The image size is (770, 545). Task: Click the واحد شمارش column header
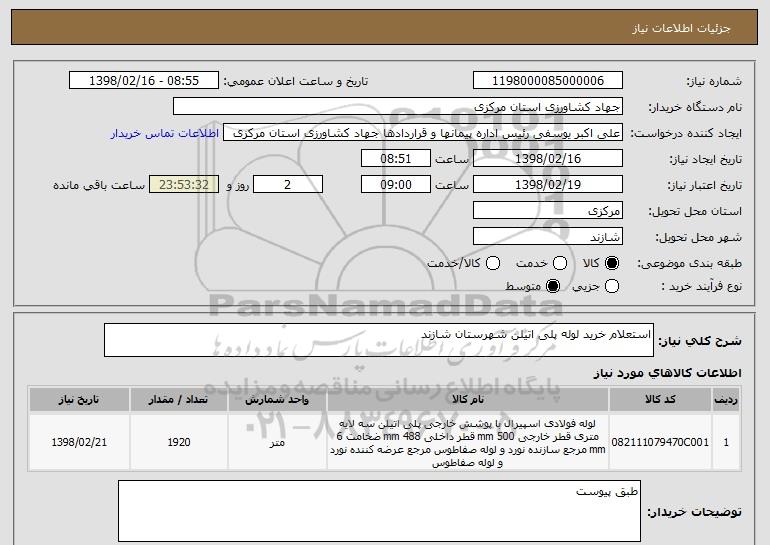(277, 400)
